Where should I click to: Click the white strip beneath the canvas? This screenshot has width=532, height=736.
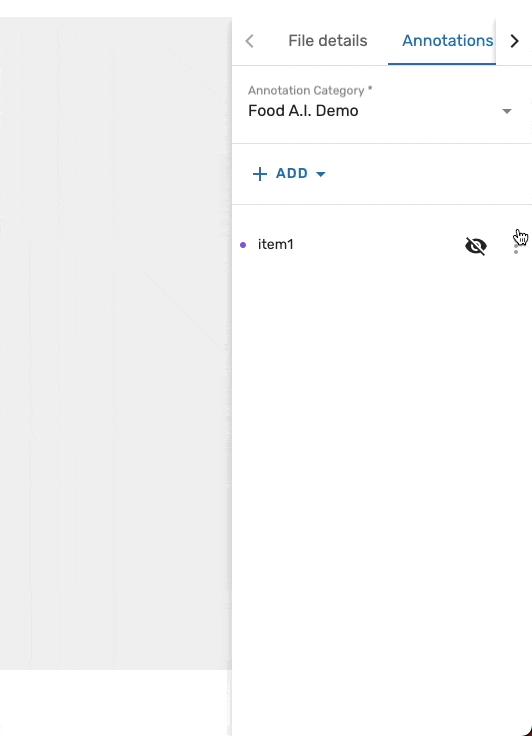tap(116, 703)
